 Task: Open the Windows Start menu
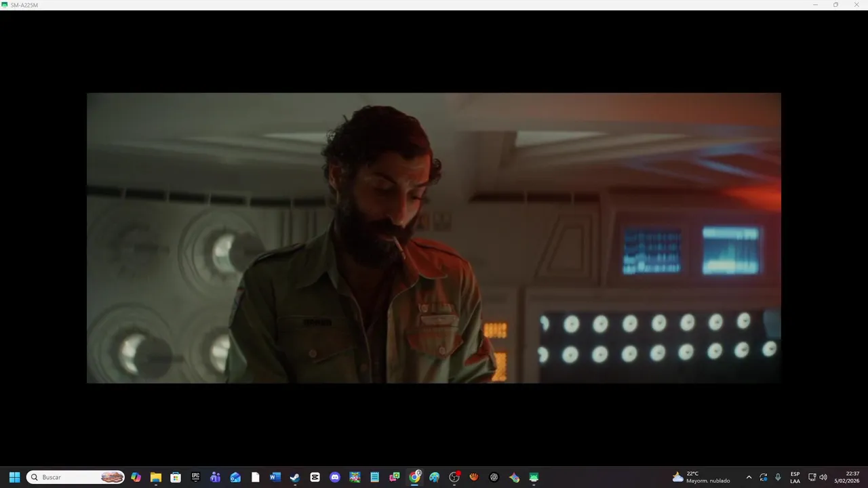coord(14,477)
